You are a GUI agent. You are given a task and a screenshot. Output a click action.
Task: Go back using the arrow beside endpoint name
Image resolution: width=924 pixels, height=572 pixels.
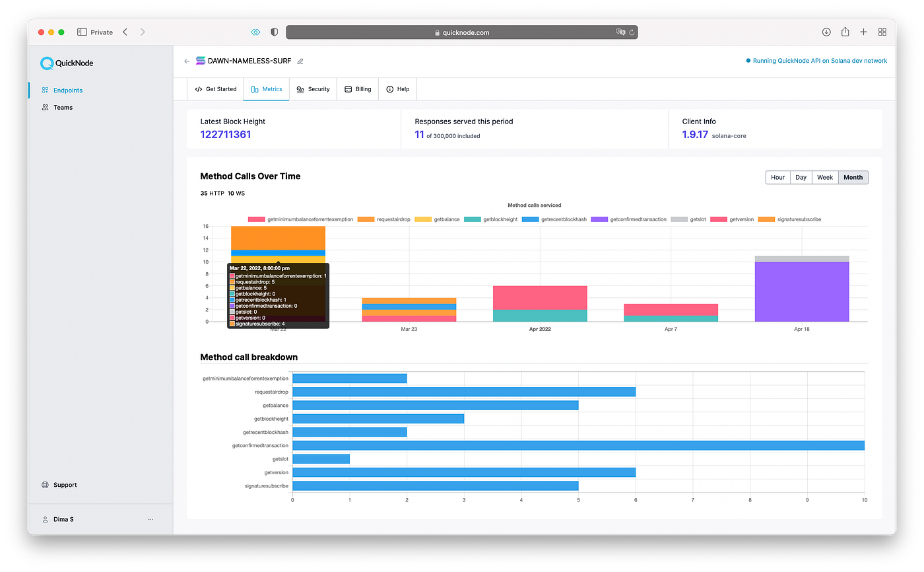(187, 61)
